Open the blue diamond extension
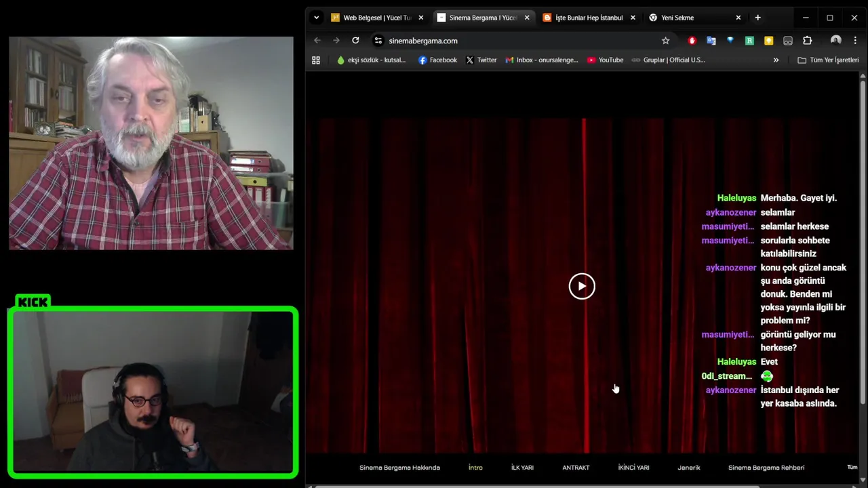868x488 pixels. click(730, 41)
